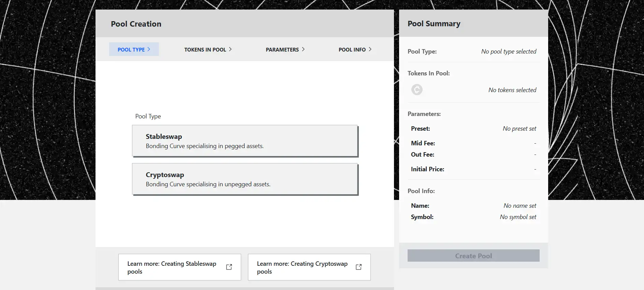Viewport: 644px width, 290px height.
Task: Switch to the Pool Type step tab
Action: click(x=131, y=49)
